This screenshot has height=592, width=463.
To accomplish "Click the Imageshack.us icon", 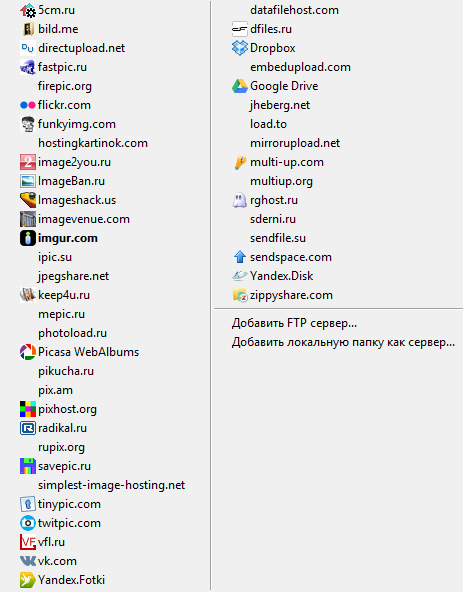I will pos(28,200).
